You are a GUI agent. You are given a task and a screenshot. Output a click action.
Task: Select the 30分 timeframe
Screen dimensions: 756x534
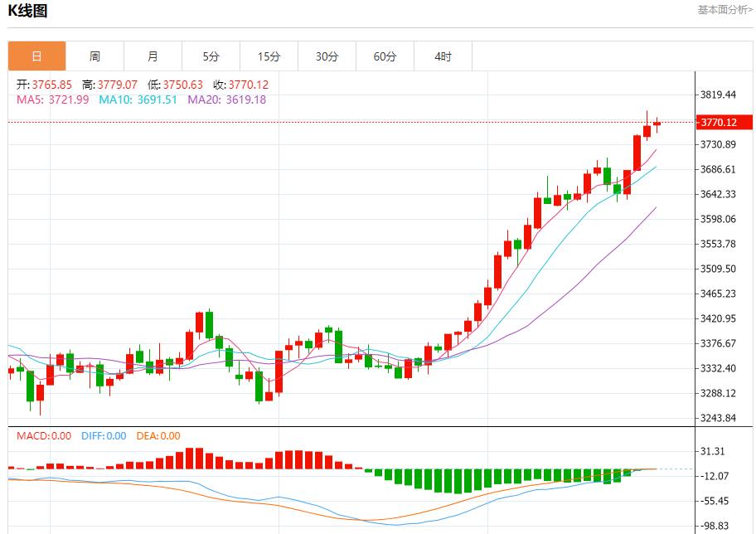tap(327, 56)
